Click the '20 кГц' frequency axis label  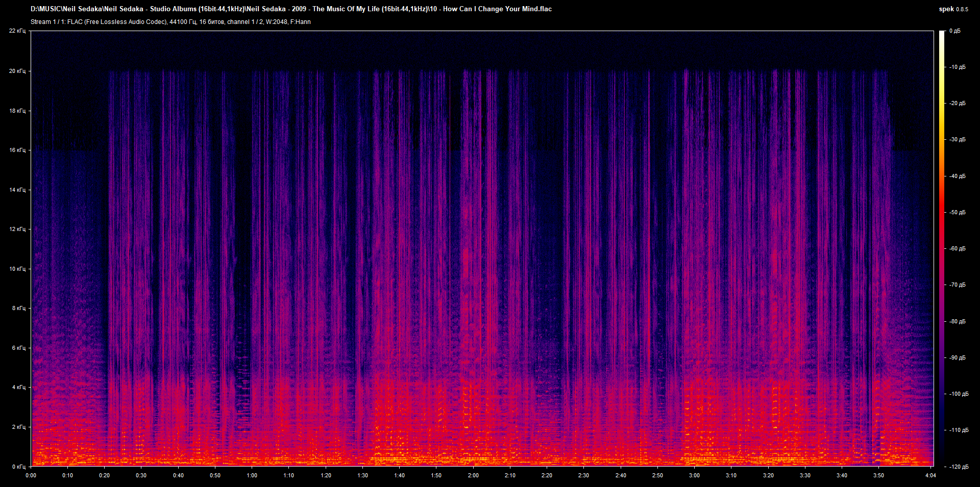pos(17,71)
